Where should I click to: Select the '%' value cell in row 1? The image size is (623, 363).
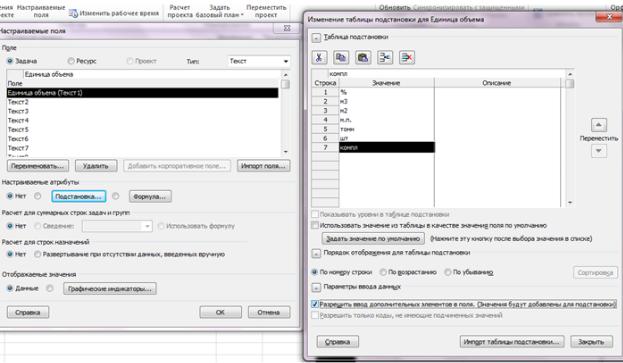point(387,92)
